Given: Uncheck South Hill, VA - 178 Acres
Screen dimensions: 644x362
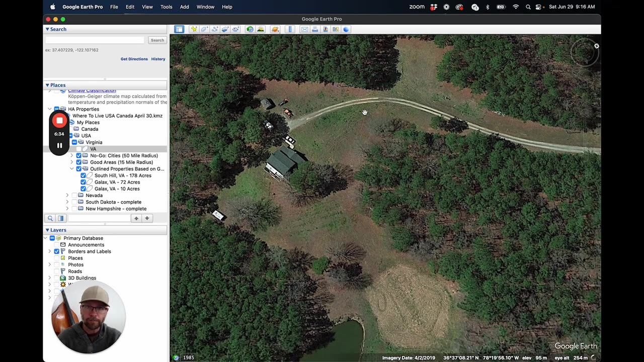Looking at the screenshot, I should (x=83, y=175).
